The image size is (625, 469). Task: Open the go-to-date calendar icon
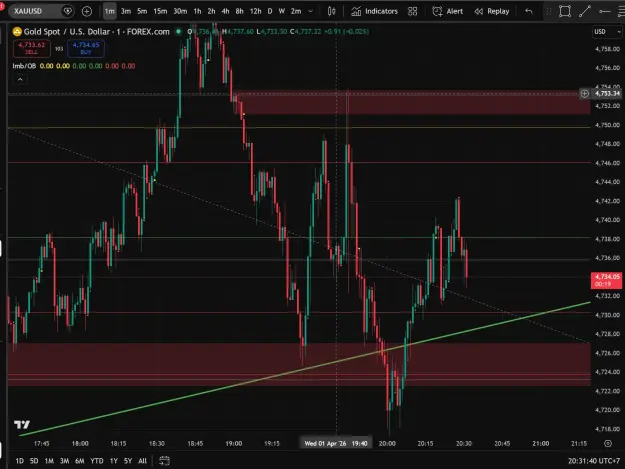(164, 461)
